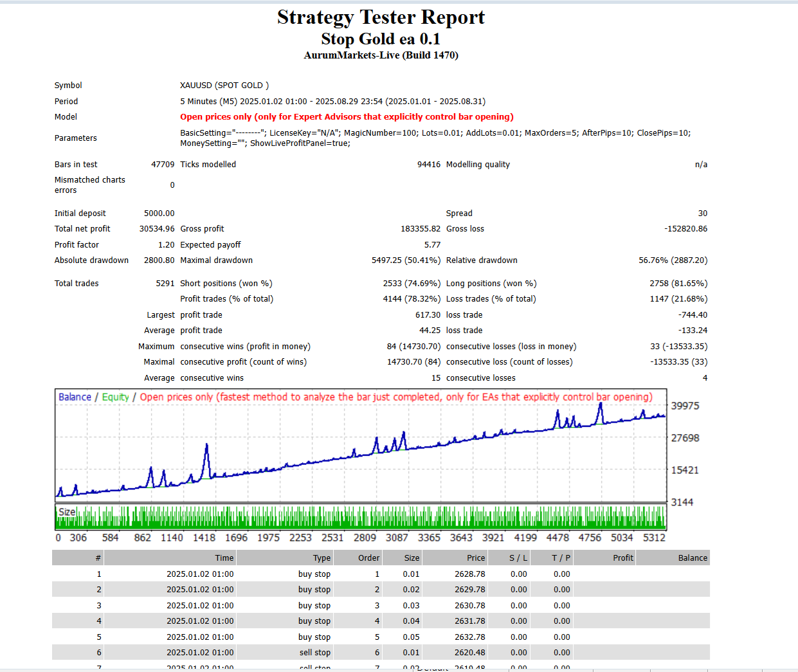Click Total trades value 5291

(165, 284)
